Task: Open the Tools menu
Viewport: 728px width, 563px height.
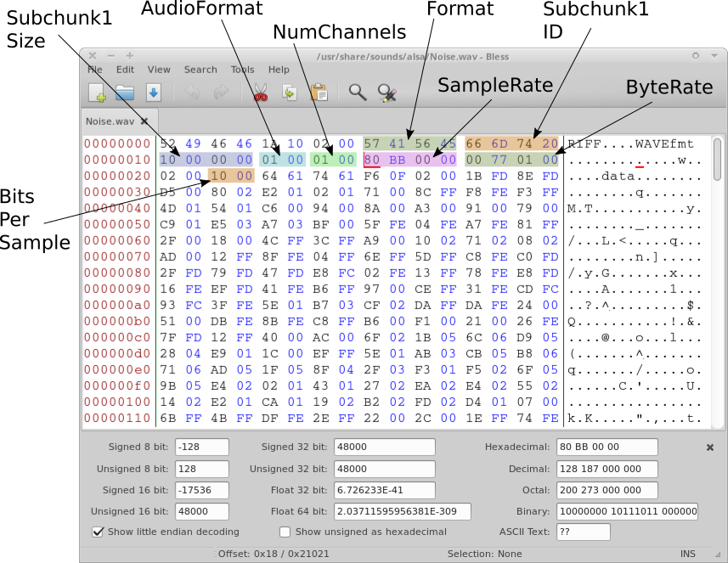Action: coord(242,70)
